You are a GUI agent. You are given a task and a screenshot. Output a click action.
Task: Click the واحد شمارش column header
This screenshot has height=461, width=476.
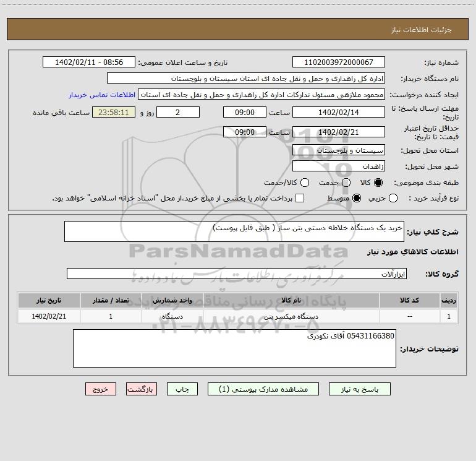click(172, 300)
